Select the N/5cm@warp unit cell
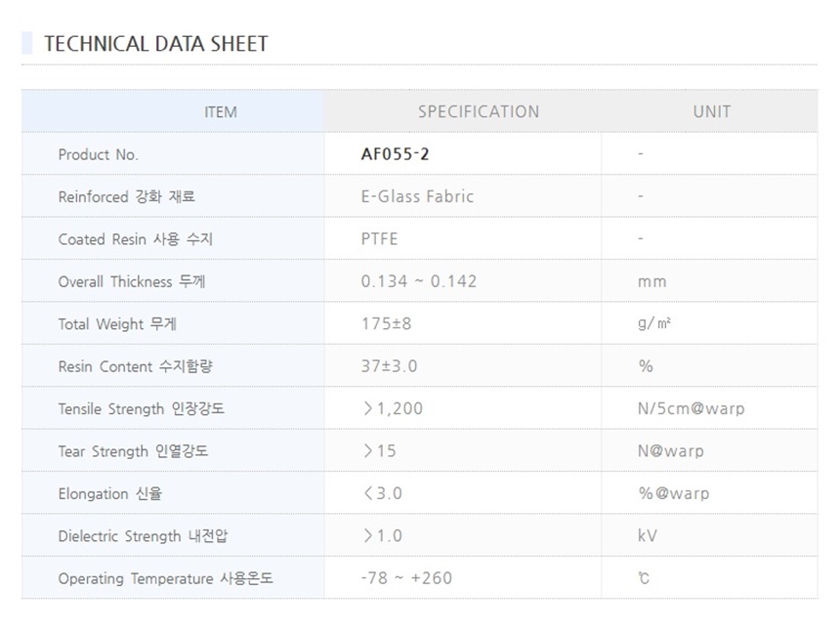The image size is (840, 635). click(691, 409)
